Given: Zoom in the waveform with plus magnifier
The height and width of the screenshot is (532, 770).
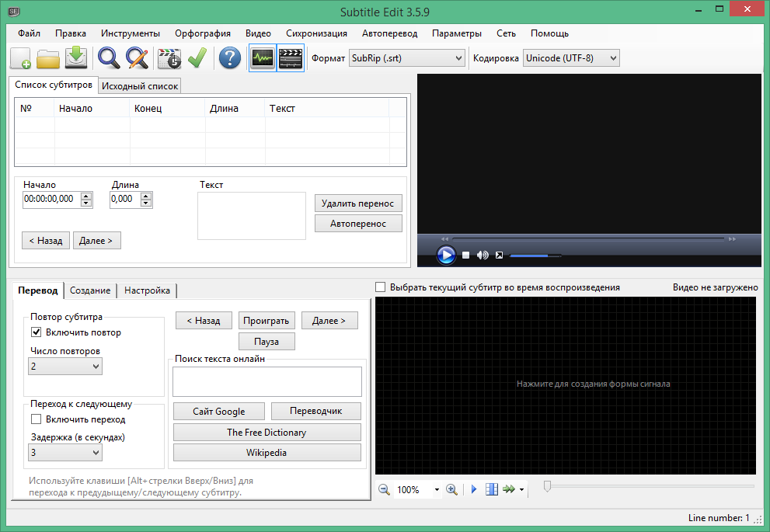Looking at the screenshot, I should [451, 490].
